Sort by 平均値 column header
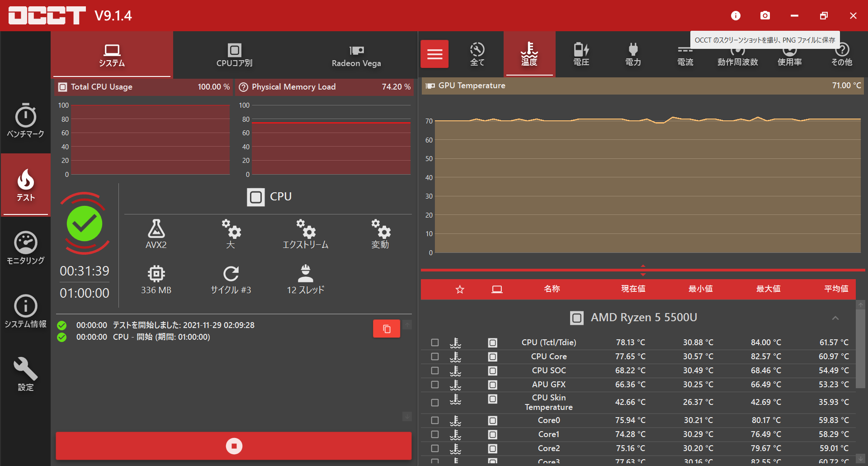Viewport: 868px width, 466px height. click(836, 289)
